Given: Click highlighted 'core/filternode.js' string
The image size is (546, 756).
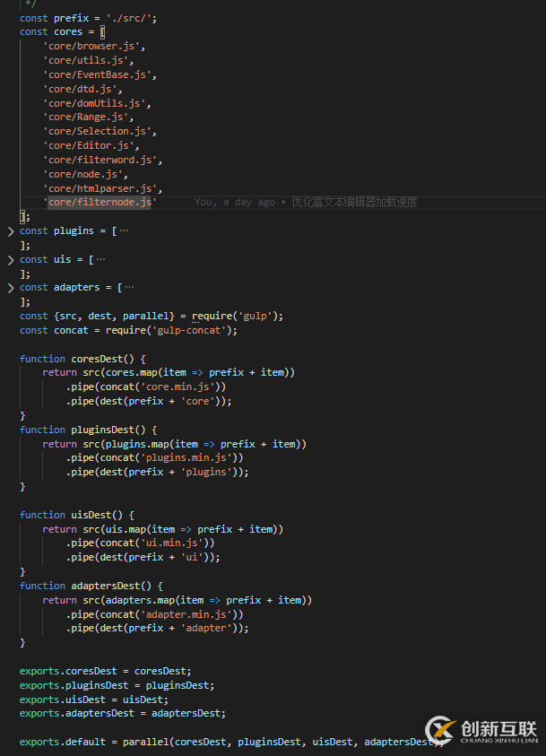Looking at the screenshot, I should pos(100,203).
